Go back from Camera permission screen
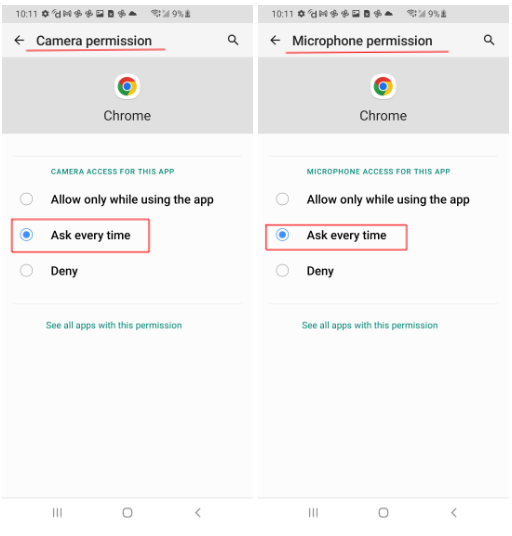Viewport: 512px width, 536px height. pyautogui.click(x=19, y=40)
